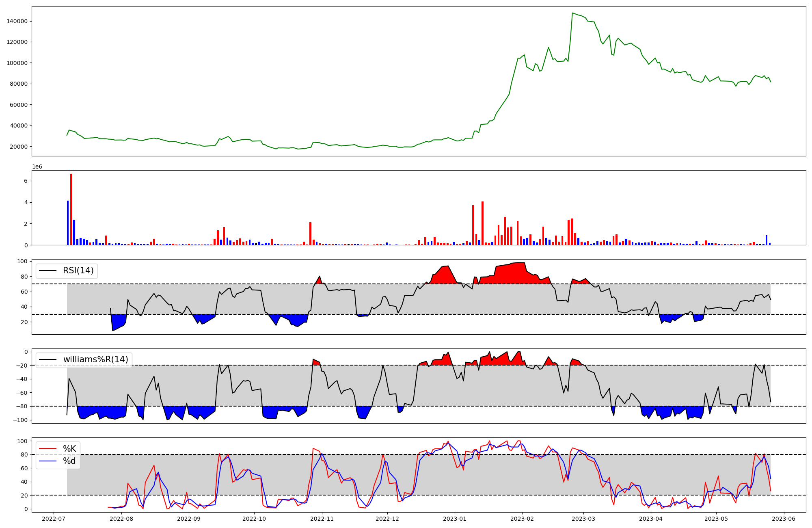Click the tallest red volume bar
Screen dimensions: 812x528
pyautogui.click(x=71, y=209)
